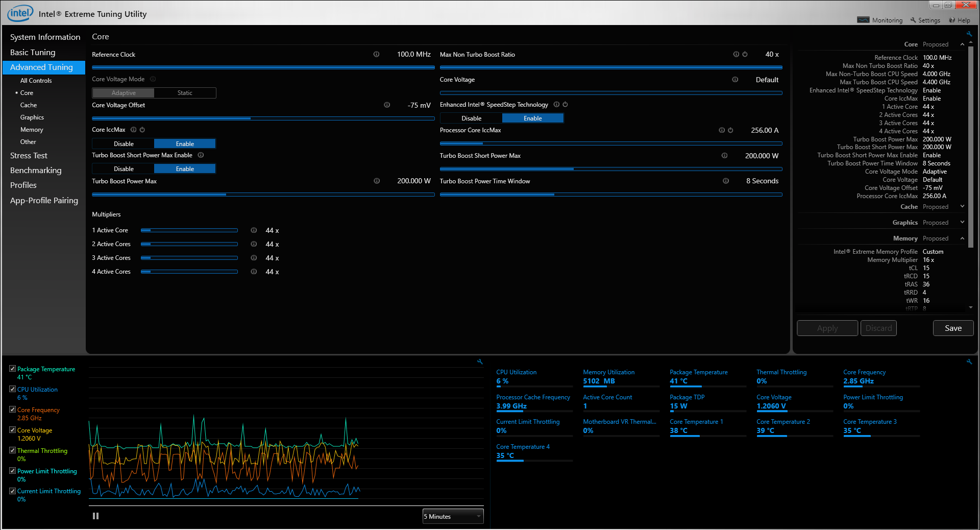Screen dimensions: 980x530
Task: Expand the Cache proposed section
Action: click(962, 207)
